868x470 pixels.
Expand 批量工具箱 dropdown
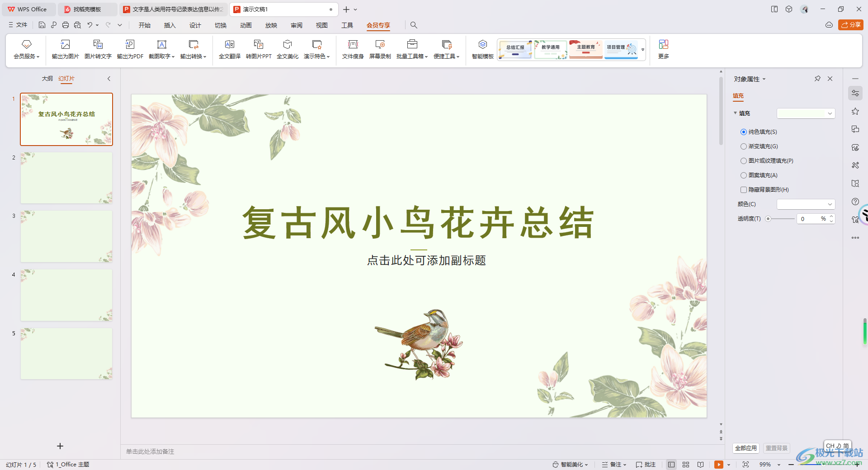click(x=426, y=57)
